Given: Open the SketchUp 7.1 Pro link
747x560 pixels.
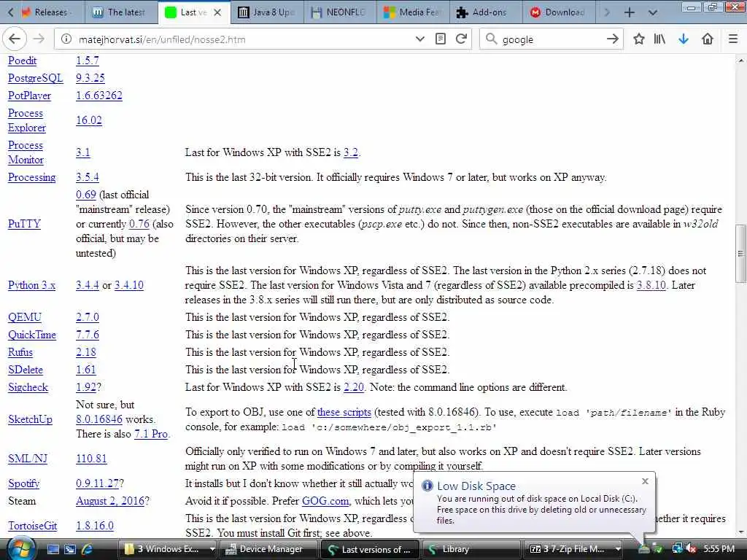Looking at the screenshot, I should pyautogui.click(x=151, y=434).
